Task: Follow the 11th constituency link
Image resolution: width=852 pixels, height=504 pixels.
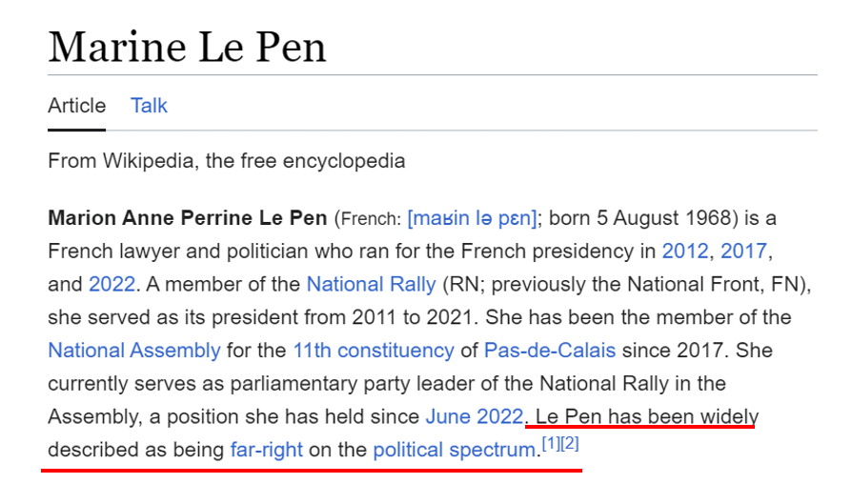Action: [x=373, y=350]
